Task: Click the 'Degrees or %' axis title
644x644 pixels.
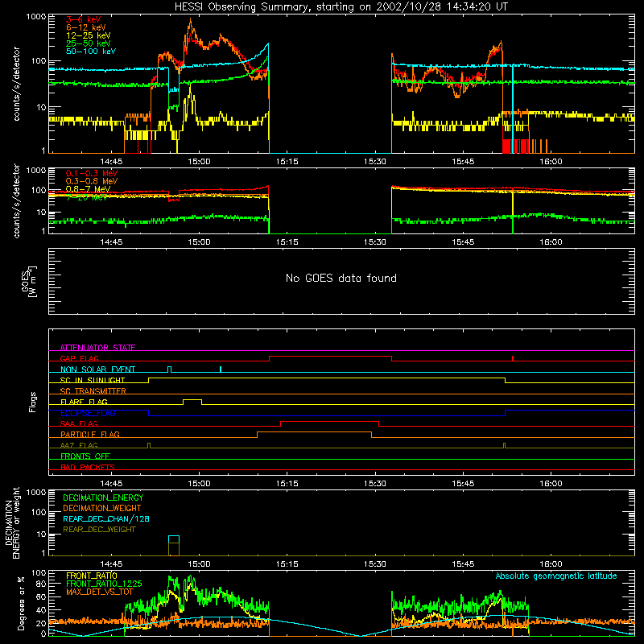Action: (x=21, y=603)
